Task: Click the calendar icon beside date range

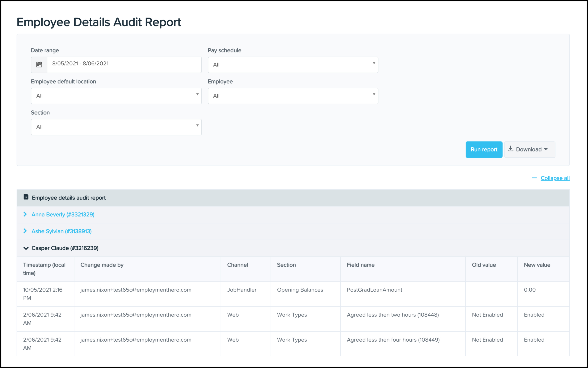Action: pyautogui.click(x=39, y=65)
